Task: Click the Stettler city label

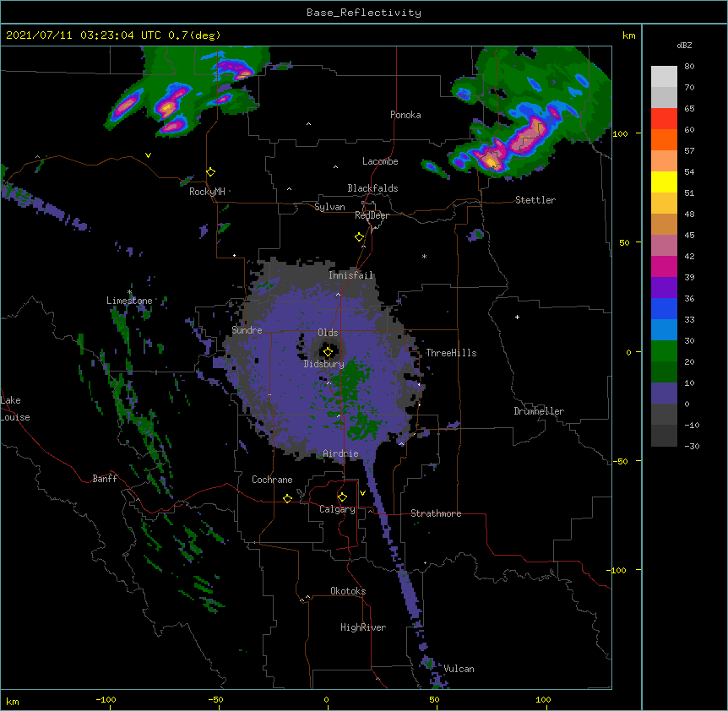Action: coord(535,200)
